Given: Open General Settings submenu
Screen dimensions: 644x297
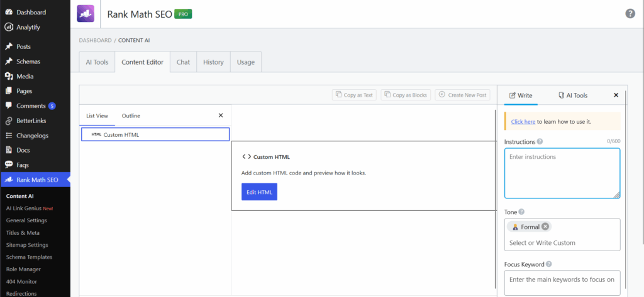Looking at the screenshot, I should (x=26, y=220).
